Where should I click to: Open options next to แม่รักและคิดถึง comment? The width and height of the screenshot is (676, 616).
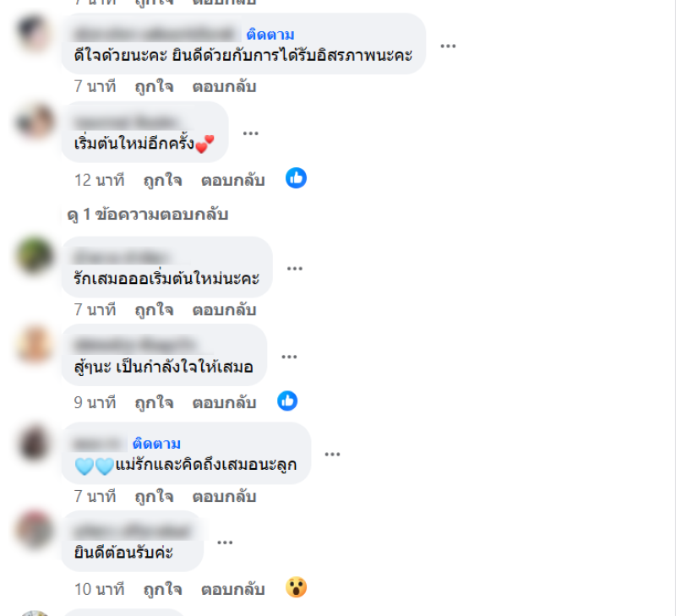click(x=332, y=454)
